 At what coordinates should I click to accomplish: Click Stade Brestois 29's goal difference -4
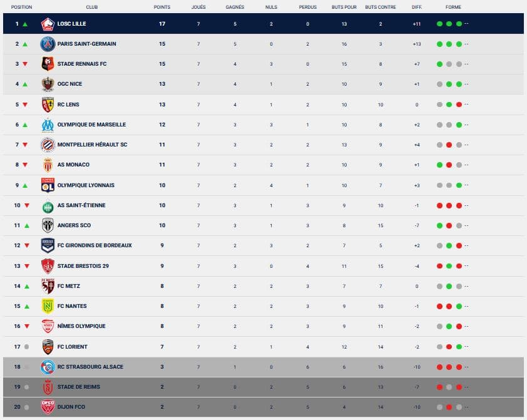(417, 266)
